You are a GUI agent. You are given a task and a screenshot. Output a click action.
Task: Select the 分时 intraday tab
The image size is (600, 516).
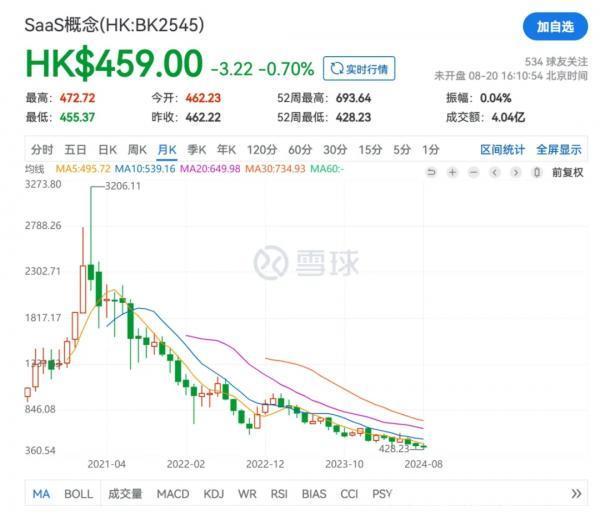coord(43,150)
